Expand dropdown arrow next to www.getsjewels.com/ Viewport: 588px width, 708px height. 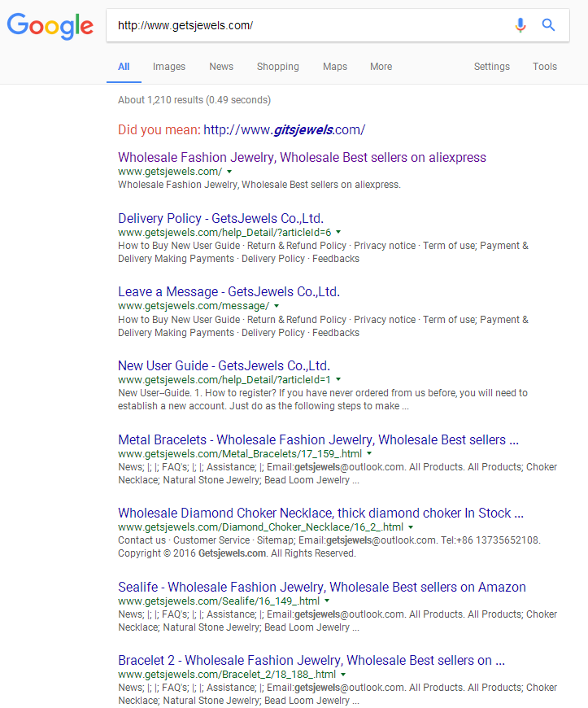229,172
